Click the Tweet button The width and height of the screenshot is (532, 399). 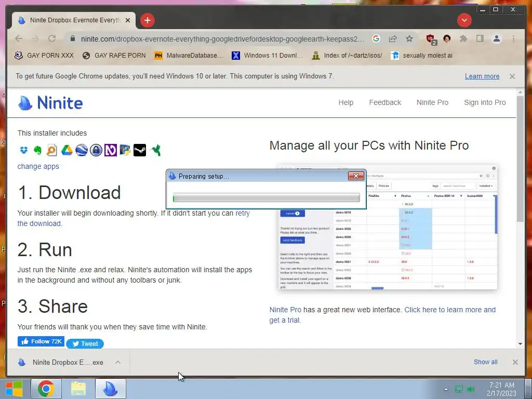85,344
